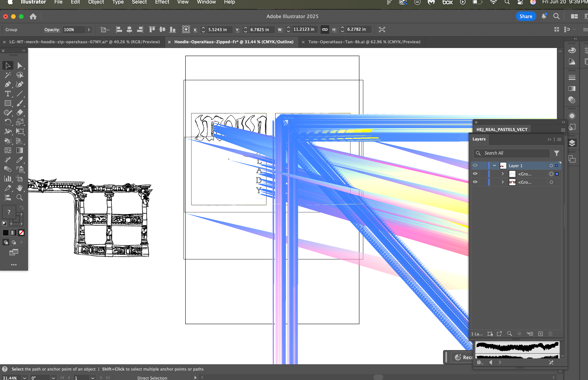Open the Layers panel options menu

coord(559,139)
